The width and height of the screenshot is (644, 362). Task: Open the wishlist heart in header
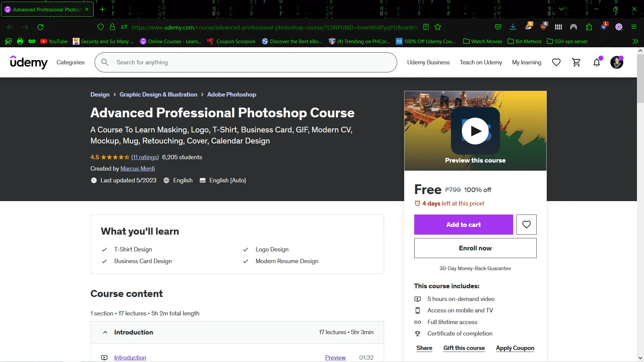556,62
